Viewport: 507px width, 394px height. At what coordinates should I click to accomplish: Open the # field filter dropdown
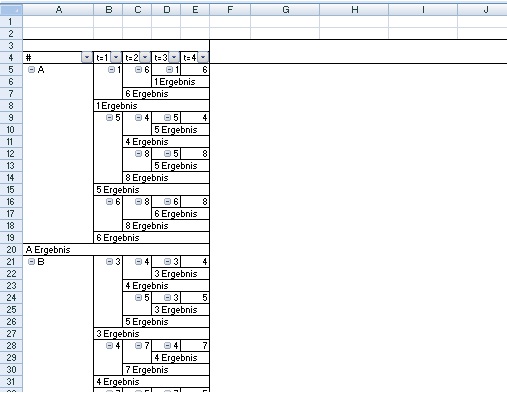(x=87, y=58)
